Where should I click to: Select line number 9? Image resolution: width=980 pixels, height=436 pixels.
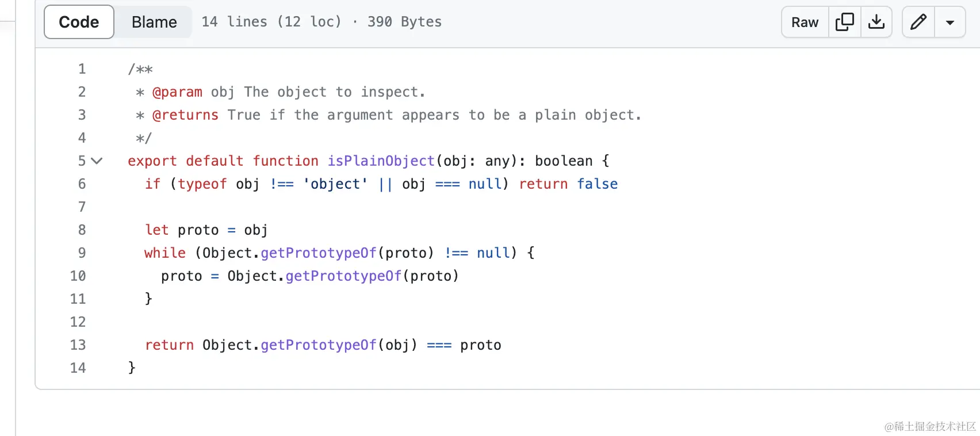pos(82,253)
